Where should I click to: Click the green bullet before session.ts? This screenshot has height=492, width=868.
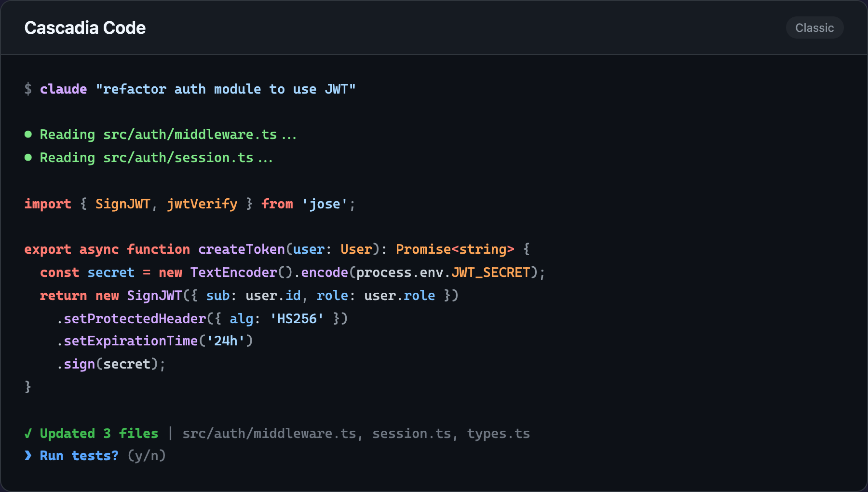pyautogui.click(x=28, y=157)
